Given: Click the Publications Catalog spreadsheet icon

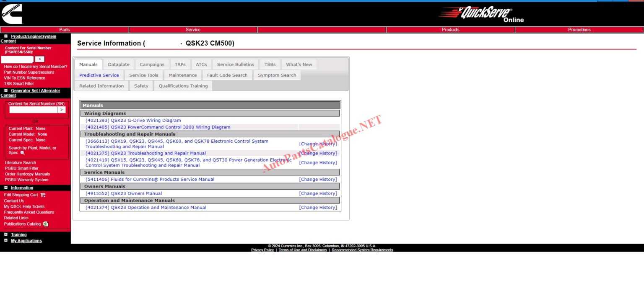Looking at the screenshot, I should [45, 224].
